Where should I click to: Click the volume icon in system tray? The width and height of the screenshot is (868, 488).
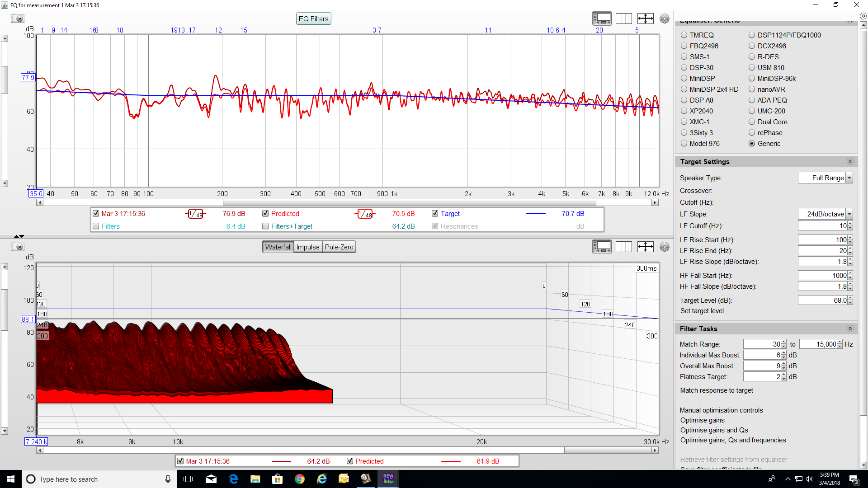click(x=809, y=479)
